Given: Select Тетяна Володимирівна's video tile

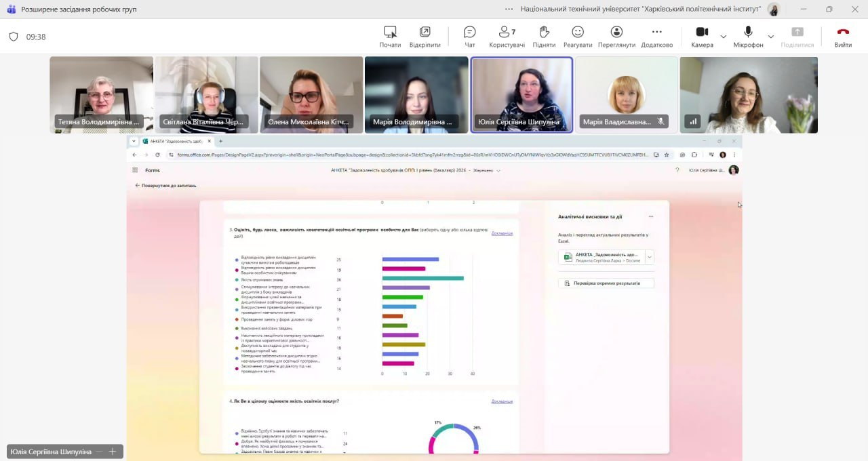Looking at the screenshot, I should pos(101,94).
